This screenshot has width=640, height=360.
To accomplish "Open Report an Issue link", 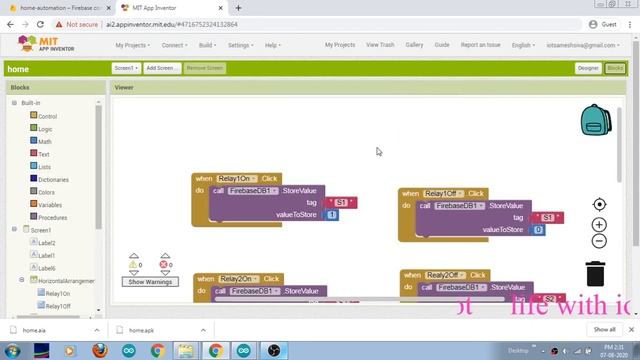I will (x=480, y=45).
